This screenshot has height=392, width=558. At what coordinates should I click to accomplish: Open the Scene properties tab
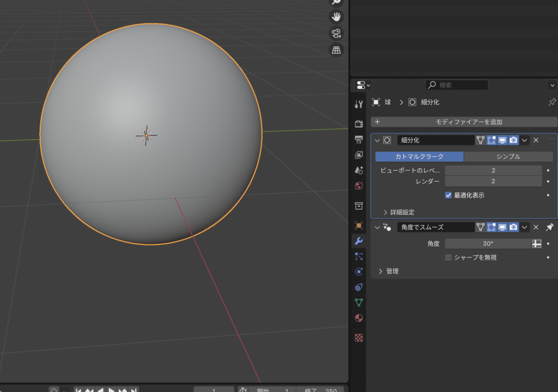(x=359, y=170)
